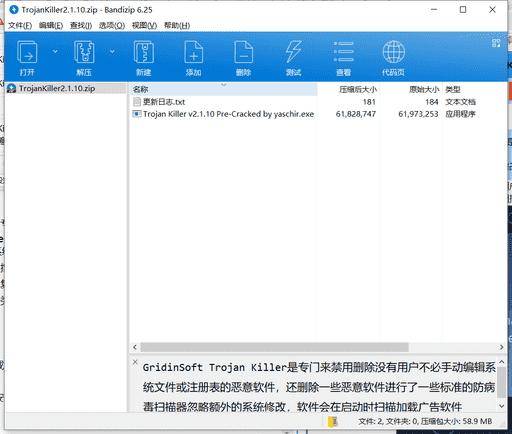Click the status bar file count text

pos(425,421)
